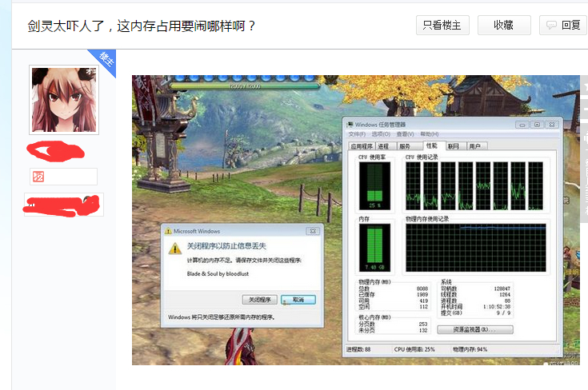This screenshot has height=390, width=588.
Task: Click the level badge icon under avatar
Action: coord(38,177)
